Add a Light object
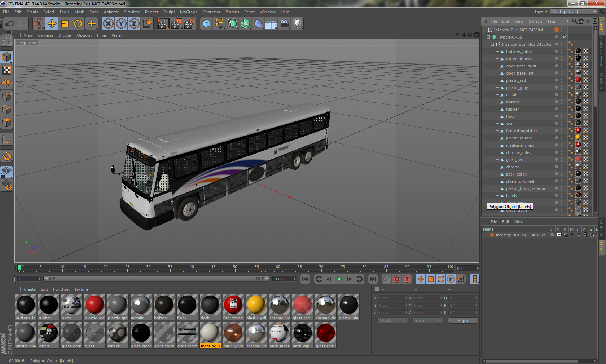 click(x=297, y=24)
